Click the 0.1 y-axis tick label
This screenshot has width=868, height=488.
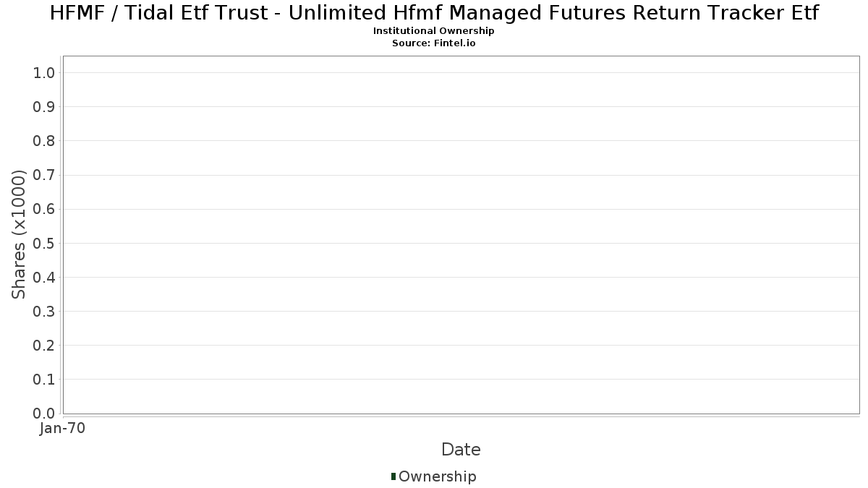tap(44, 380)
